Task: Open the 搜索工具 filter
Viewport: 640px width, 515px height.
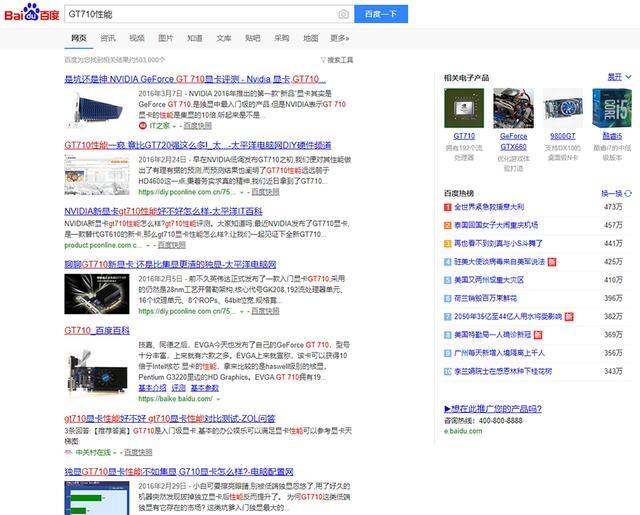Action: [337, 60]
